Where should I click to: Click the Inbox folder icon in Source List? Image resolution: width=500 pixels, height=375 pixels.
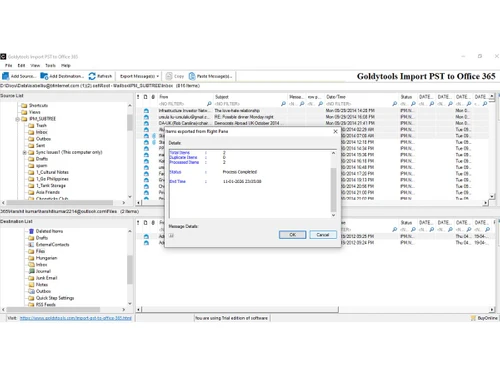click(31, 132)
